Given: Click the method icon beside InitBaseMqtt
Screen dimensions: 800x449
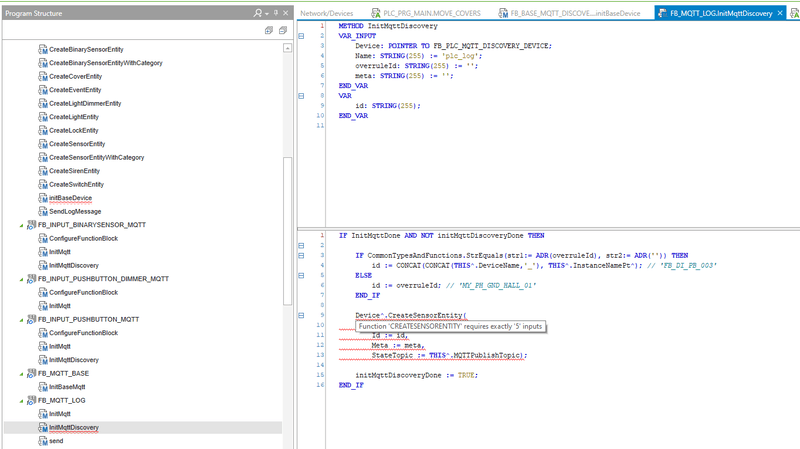Looking at the screenshot, I should pos(43,387).
